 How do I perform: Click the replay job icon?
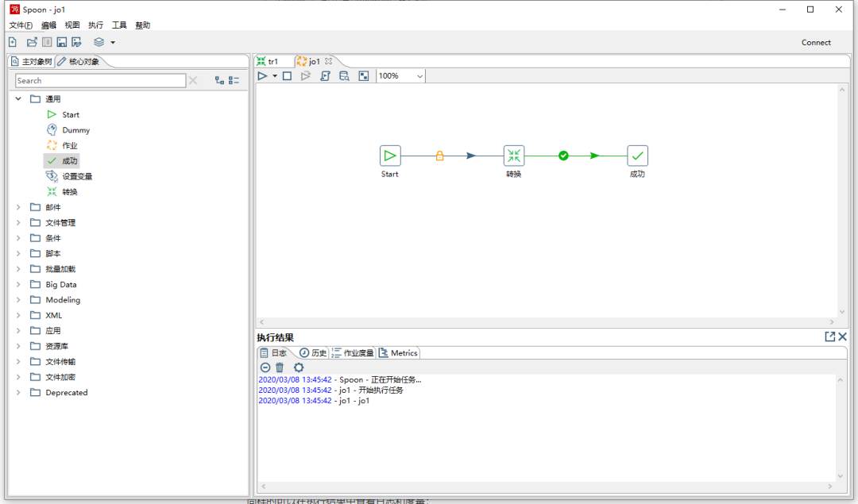305,76
